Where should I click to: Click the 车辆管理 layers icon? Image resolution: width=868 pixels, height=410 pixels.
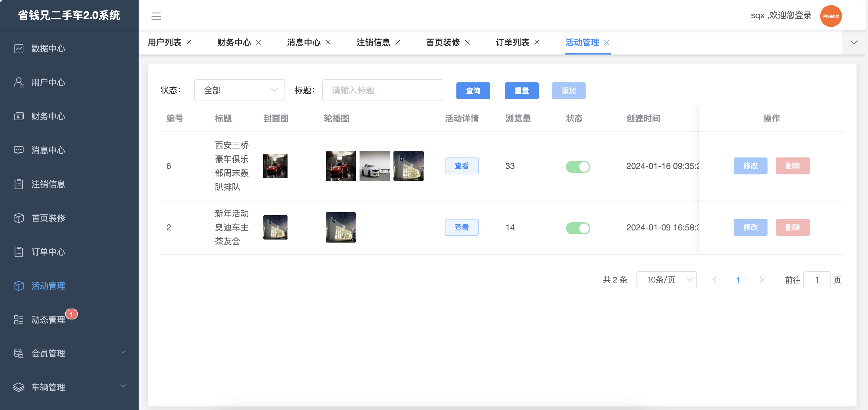pos(19,387)
